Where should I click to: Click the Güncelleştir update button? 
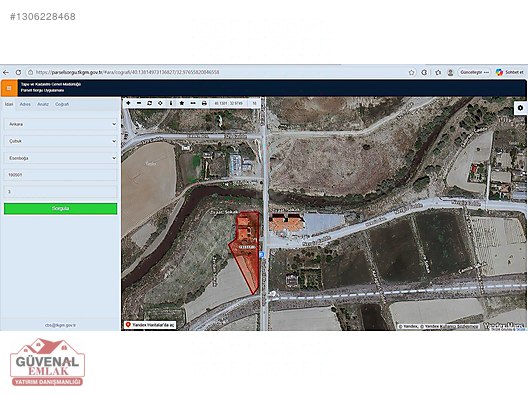(x=474, y=72)
